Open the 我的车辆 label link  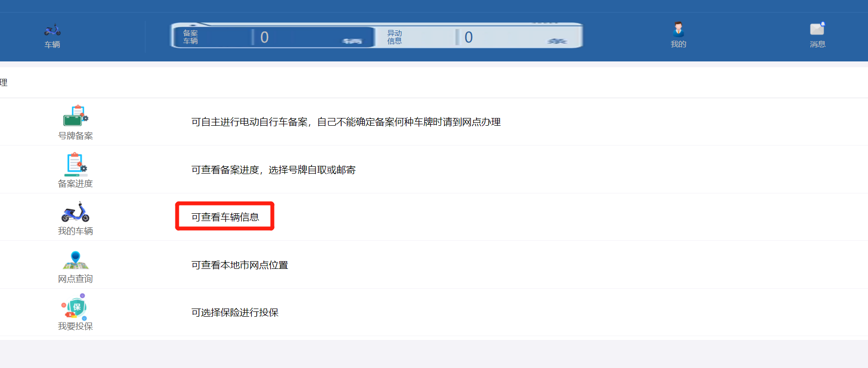[75, 231]
